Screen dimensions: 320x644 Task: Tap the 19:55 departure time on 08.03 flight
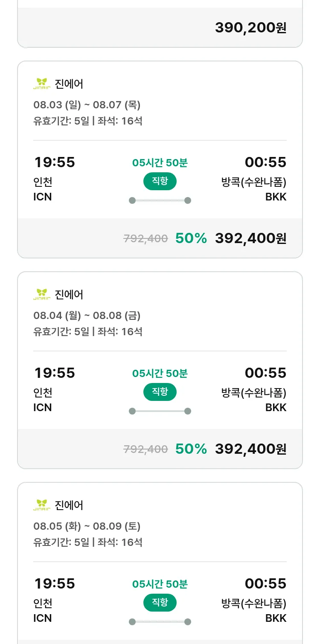54,162
